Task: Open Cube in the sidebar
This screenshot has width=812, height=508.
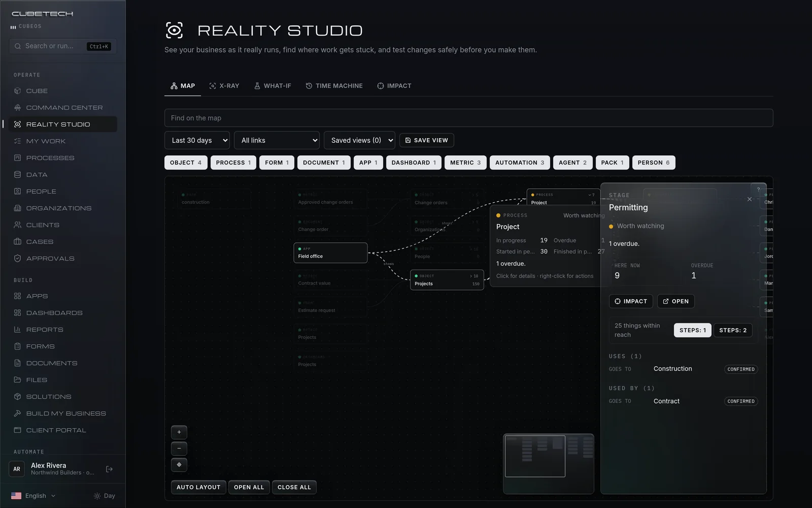Action: [x=63, y=91]
